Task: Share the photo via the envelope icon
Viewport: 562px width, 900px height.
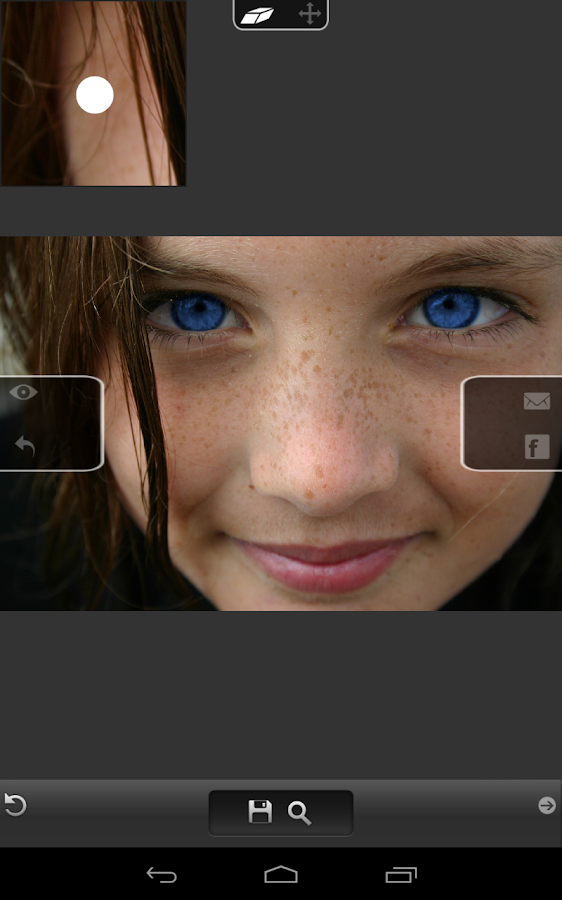Action: pos(537,401)
